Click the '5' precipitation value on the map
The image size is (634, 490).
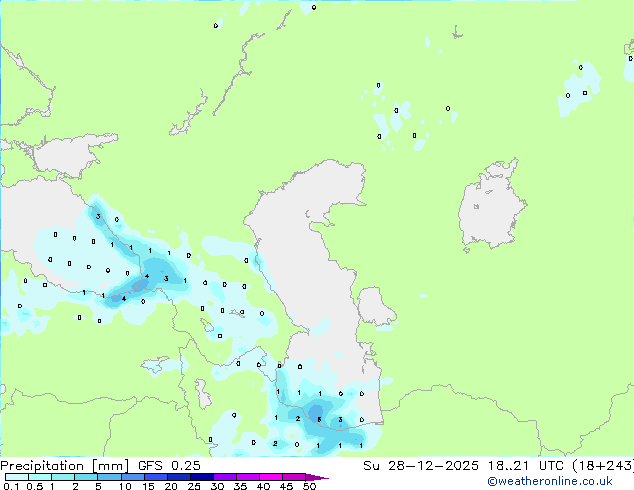click(x=319, y=420)
